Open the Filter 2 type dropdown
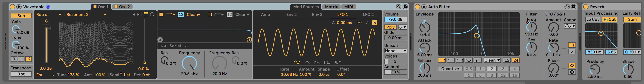The image size is (644, 84). pyautogui.click(x=219, y=14)
